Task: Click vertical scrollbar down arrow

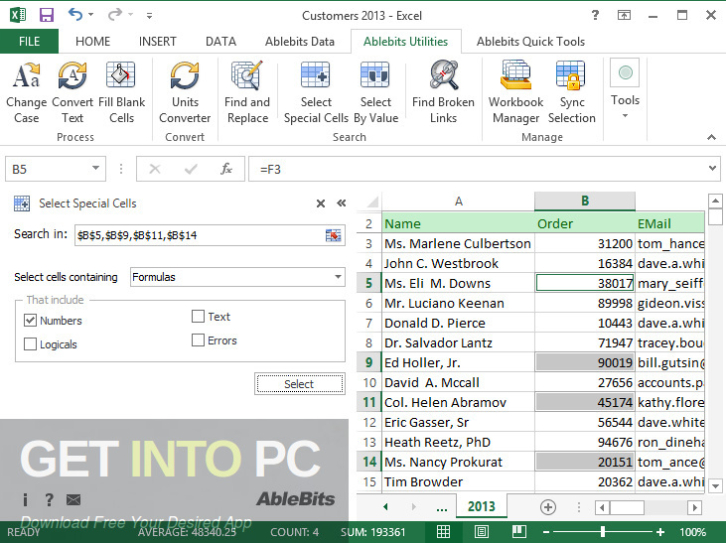Action: tap(715, 486)
